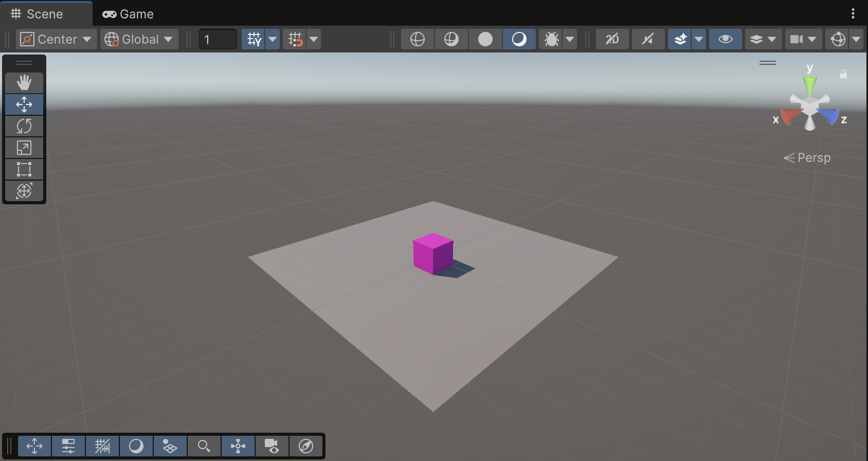Select the combined Transform tool
Screen dimensions: 868x461
[24, 191]
